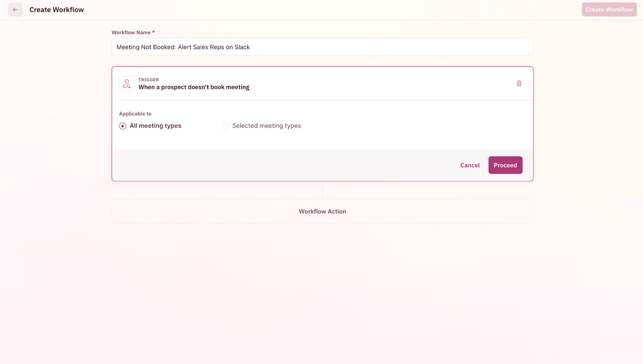The image size is (643, 364).
Task: Open the Workflow Action placeholder box
Action: pos(322,211)
